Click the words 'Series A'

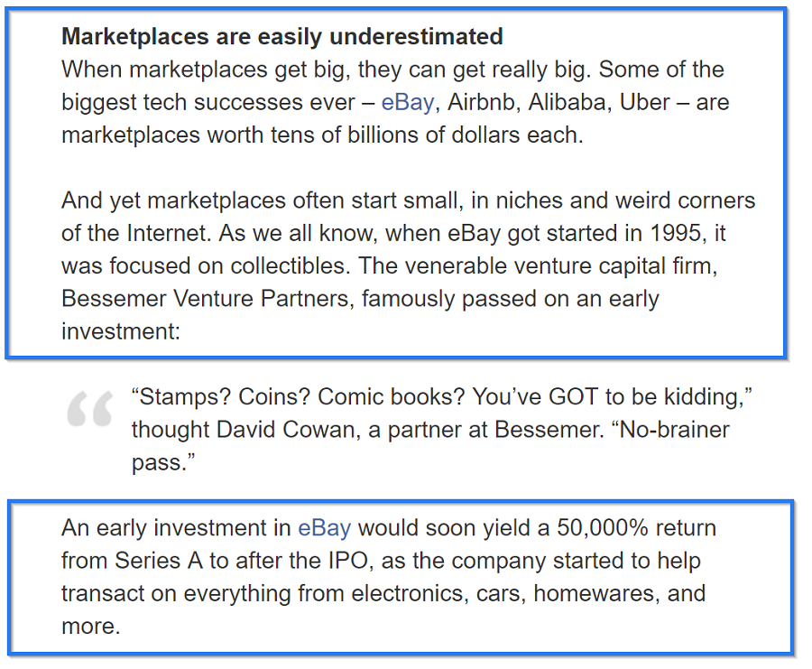click(159, 561)
